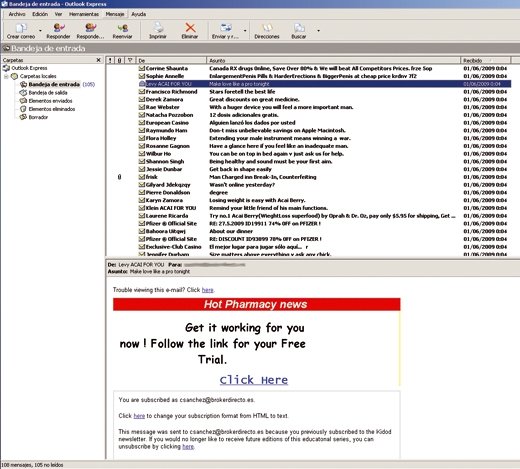Select message 'About our dinner'

308,231
